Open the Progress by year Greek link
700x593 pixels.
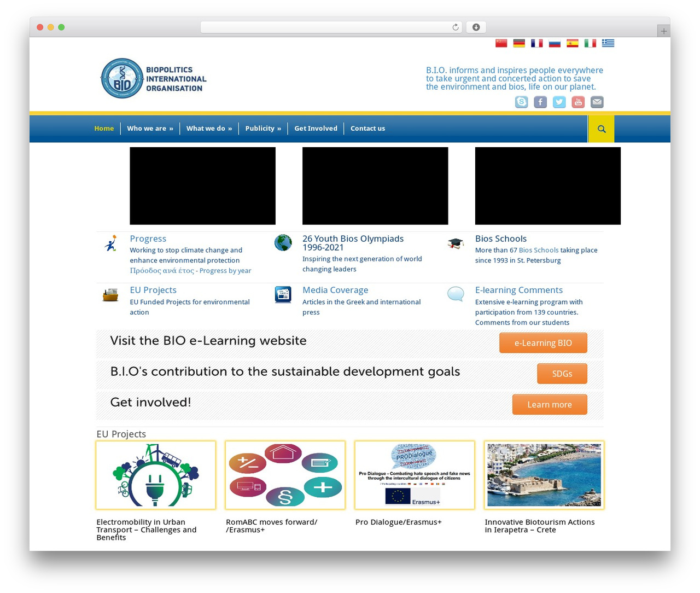pyautogui.click(x=190, y=271)
